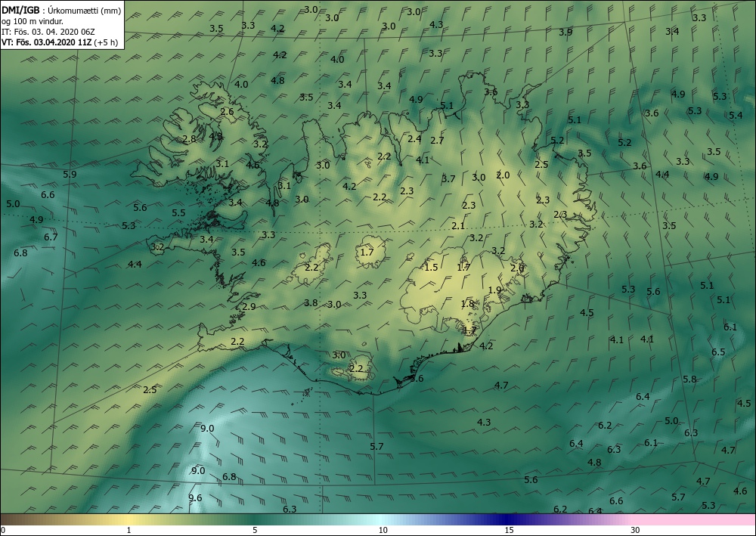756x536 pixels.
Task: Click the 1.9 value on the map
Action: tap(494, 290)
